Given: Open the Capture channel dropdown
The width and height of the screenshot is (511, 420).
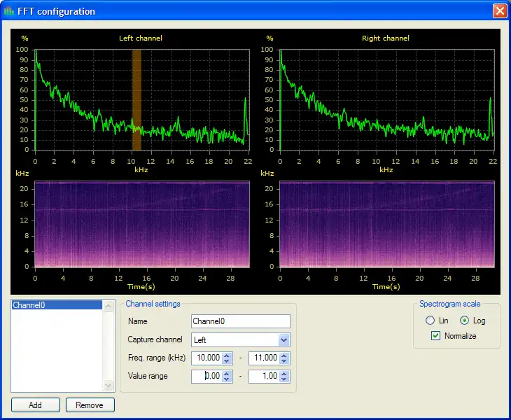Looking at the screenshot, I should 283,340.
